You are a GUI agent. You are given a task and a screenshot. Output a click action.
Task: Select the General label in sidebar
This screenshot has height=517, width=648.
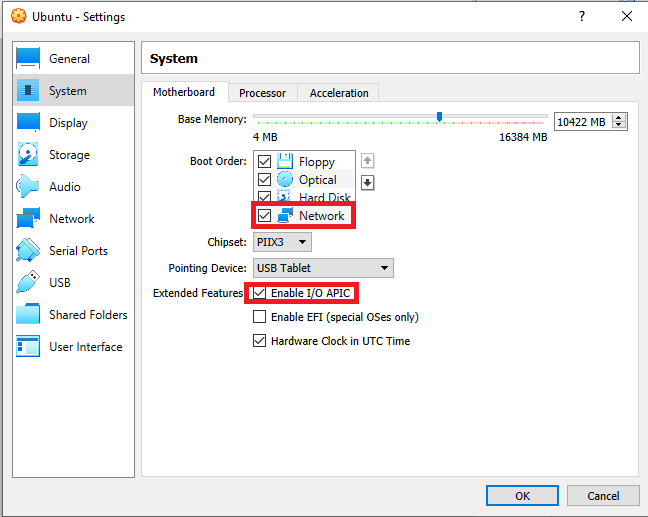(x=69, y=59)
